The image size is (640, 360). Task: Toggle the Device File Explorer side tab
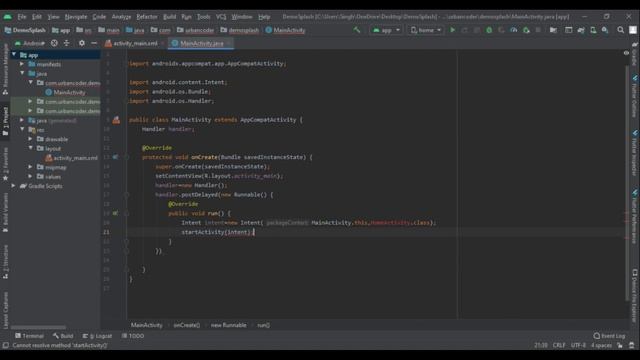pos(635,296)
